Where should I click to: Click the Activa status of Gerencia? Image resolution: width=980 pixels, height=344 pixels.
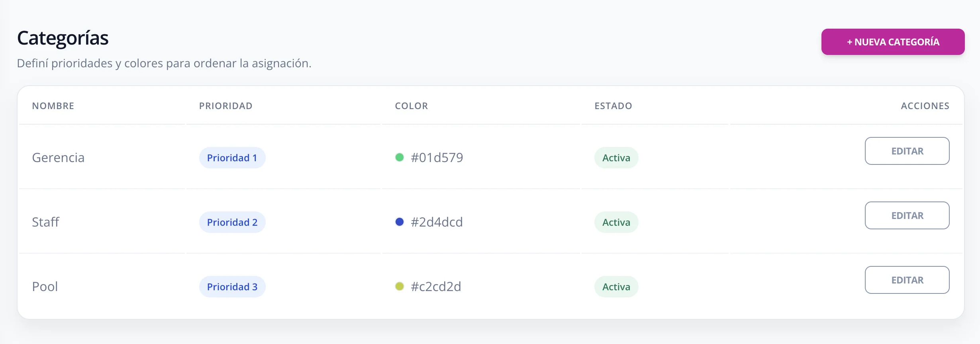(616, 158)
